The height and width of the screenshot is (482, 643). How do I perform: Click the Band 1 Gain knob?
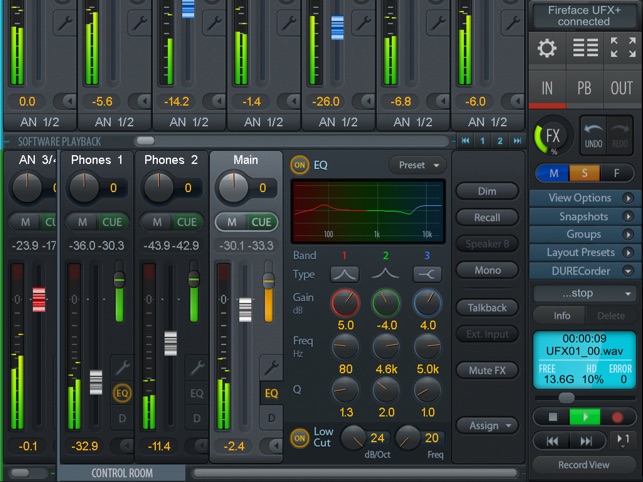click(x=345, y=303)
